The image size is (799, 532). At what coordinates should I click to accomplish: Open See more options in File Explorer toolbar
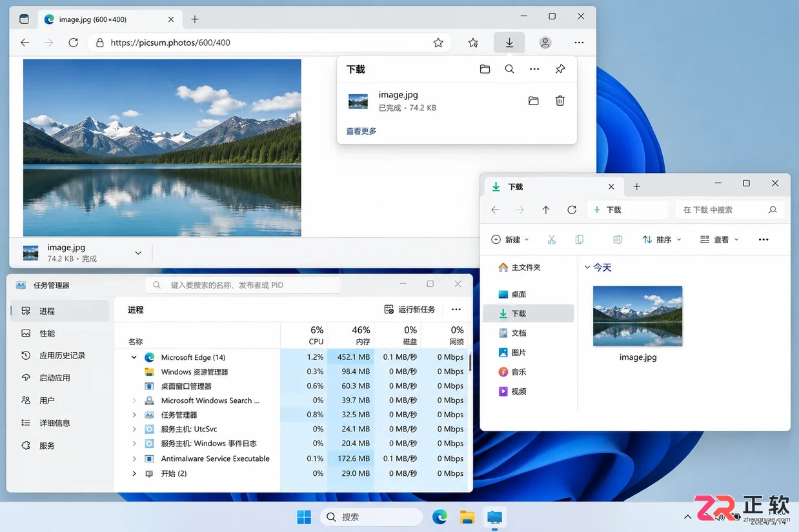pyautogui.click(x=764, y=239)
